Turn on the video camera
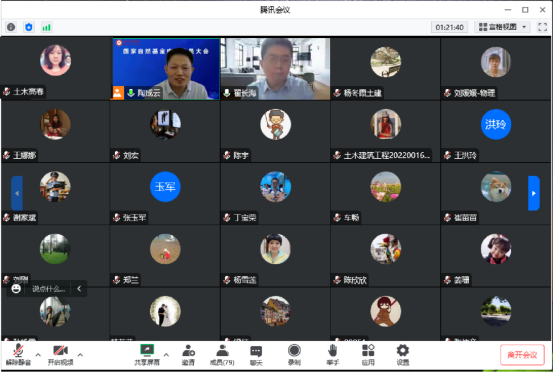 [60, 355]
